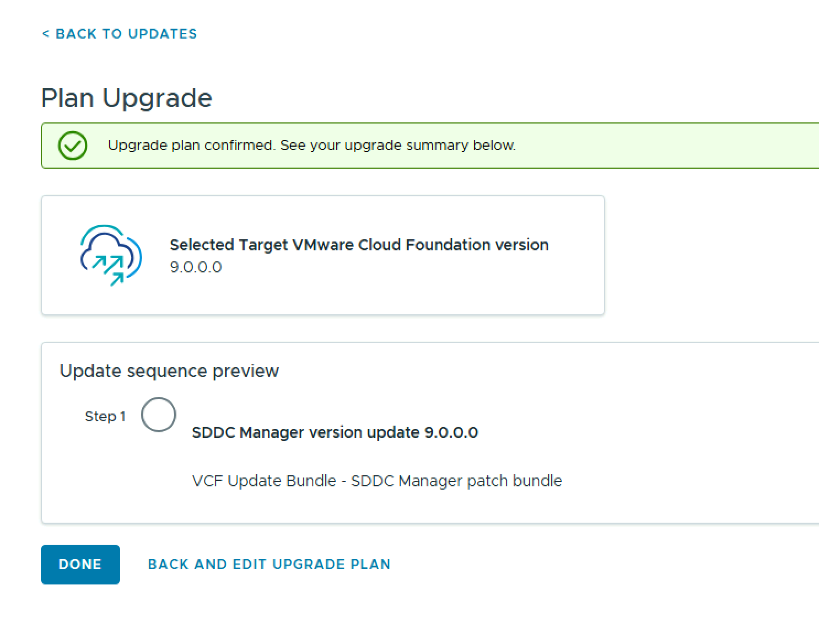Click the left chevron before Back to Updates
The image size is (819, 644).
45,34
